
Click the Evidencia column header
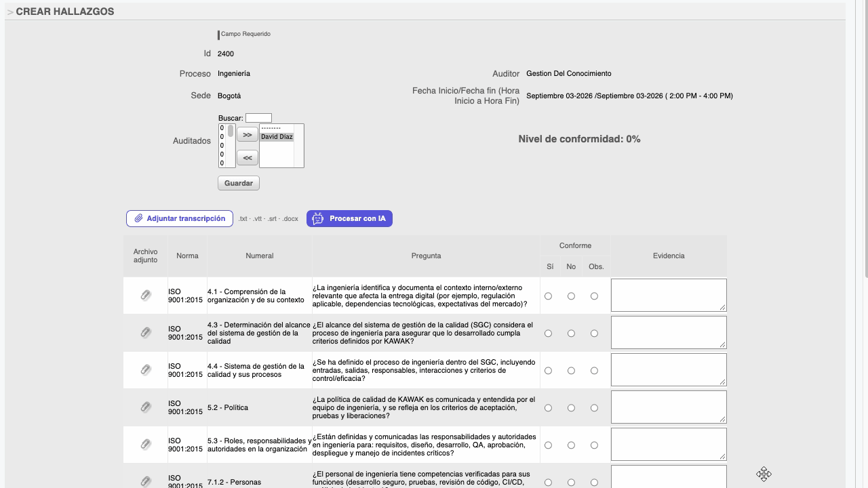[669, 256]
